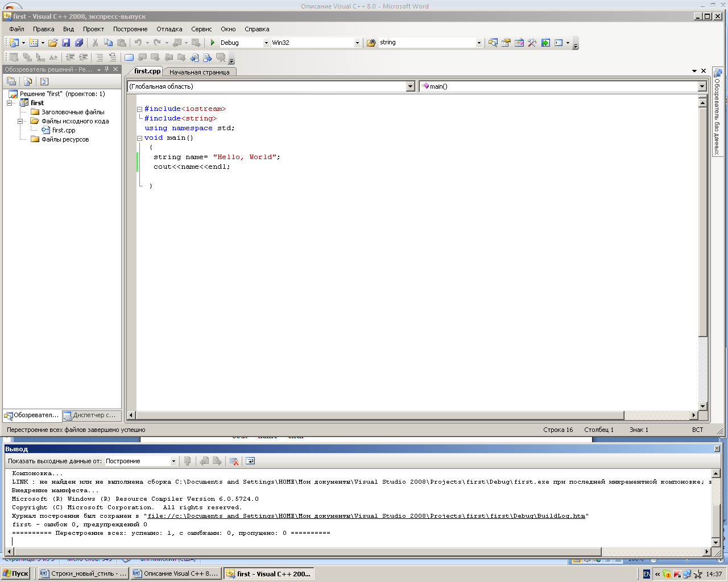
Task: Click the Undo arrow icon
Action: 138,43
